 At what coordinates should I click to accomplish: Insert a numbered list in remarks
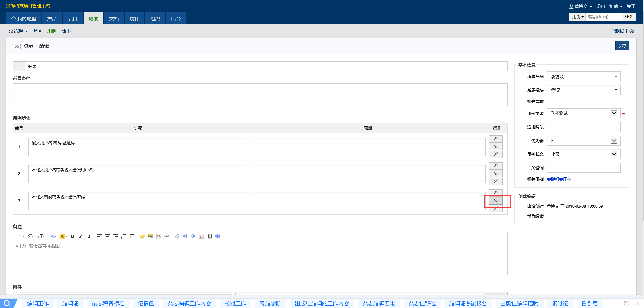click(x=124, y=236)
